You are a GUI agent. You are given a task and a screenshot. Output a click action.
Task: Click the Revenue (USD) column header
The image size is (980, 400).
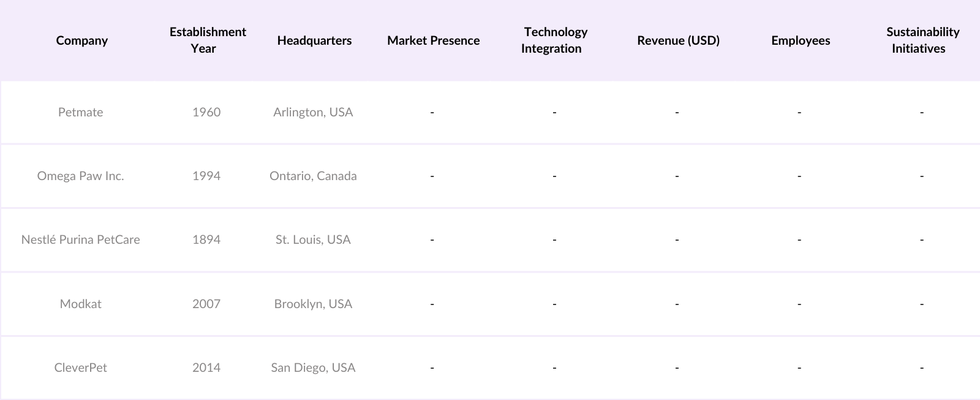678,40
